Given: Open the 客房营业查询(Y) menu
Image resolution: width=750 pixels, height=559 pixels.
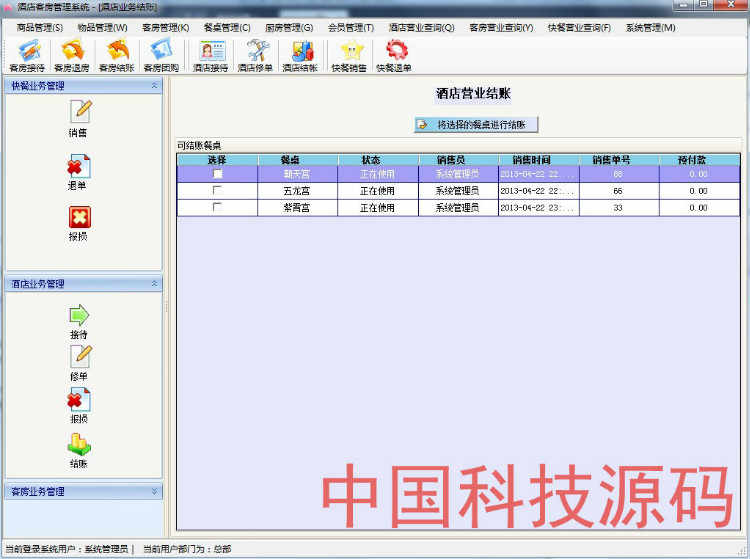Looking at the screenshot, I should coord(501,28).
